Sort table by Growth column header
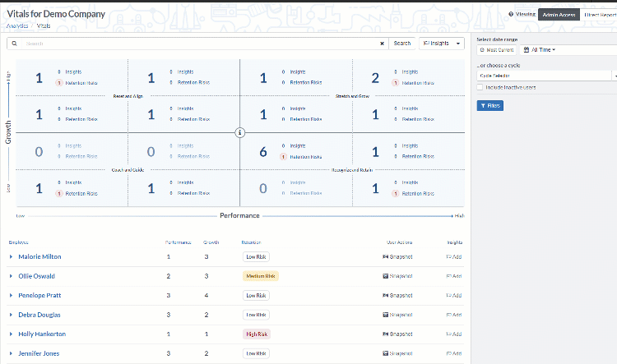617x364 pixels. (211, 242)
